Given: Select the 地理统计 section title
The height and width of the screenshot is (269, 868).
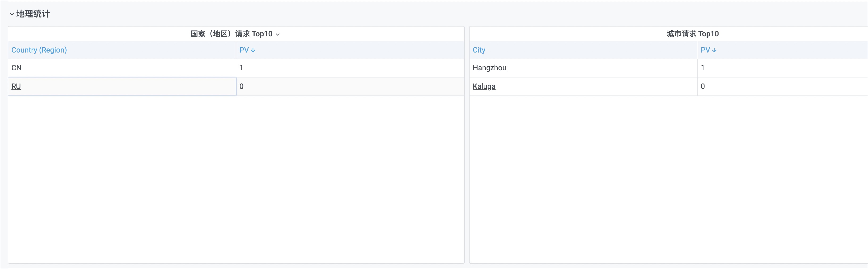Looking at the screenshot, I should [33, 14].
